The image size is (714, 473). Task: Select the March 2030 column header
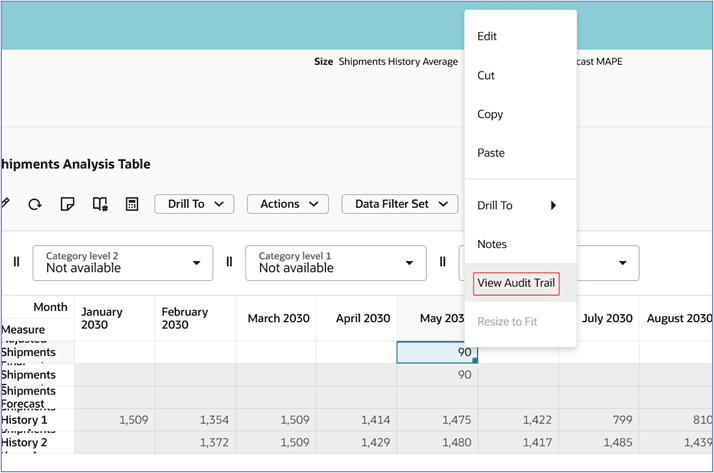pyautogui.click(x=276, y=318)
